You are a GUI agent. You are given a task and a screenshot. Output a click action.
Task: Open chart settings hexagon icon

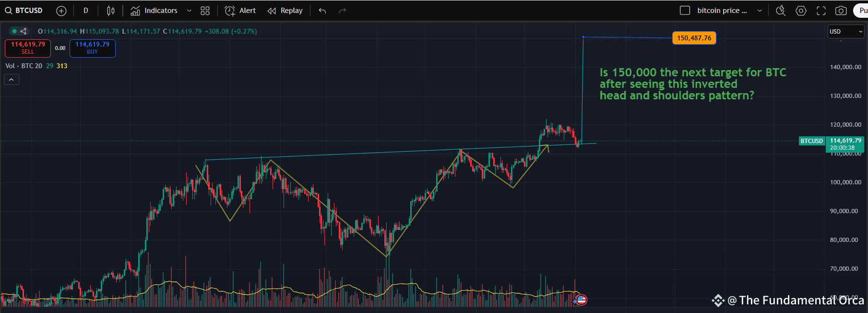click(801, 11)
